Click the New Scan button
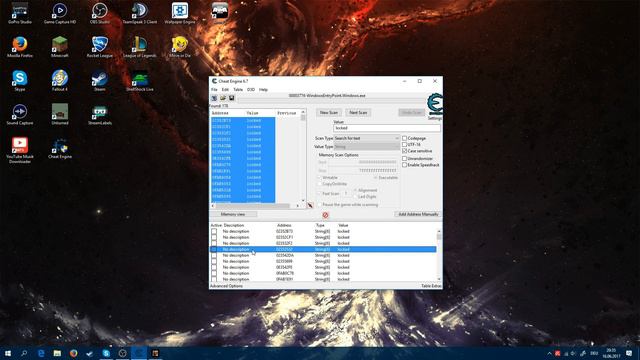The width and height of the screenshot is (640, 360). [x=329, y=113]
